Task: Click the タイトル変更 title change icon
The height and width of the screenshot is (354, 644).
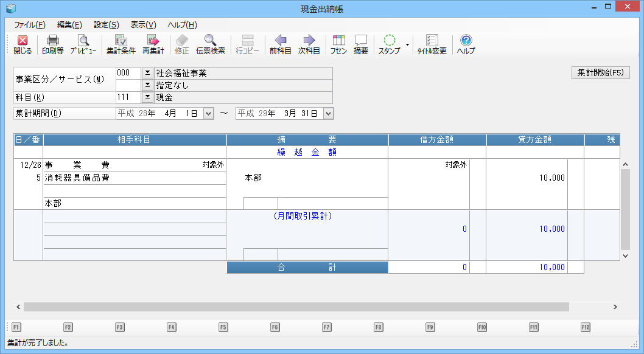Action: 432,44
